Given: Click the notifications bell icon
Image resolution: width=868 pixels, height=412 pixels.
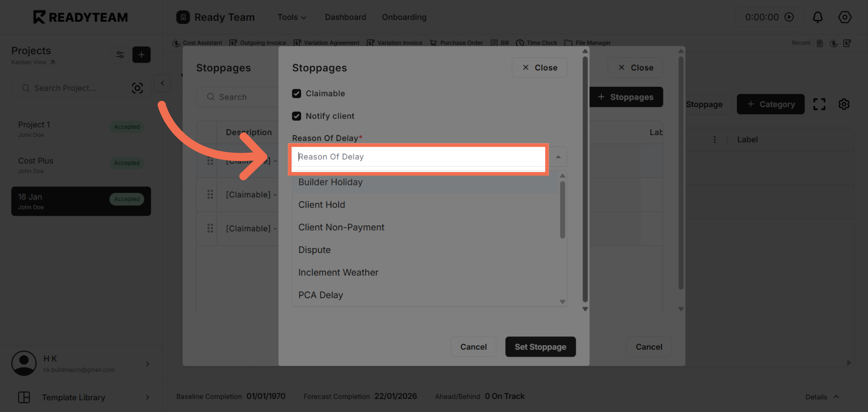Looking at the screenshot, I should click(x=818, y=17).
